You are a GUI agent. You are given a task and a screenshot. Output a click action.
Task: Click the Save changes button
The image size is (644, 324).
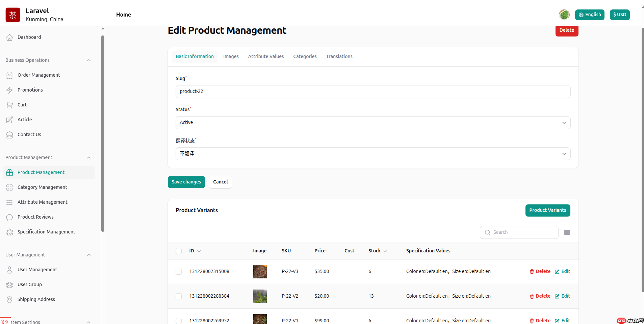(x=186, y=182)
